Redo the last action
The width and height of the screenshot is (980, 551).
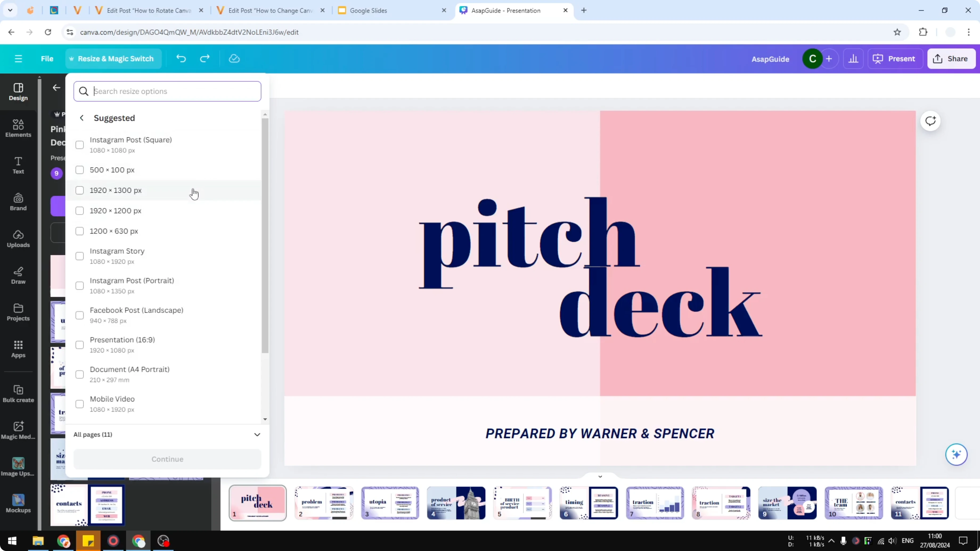pyautogui.click(x=205, y=59)
